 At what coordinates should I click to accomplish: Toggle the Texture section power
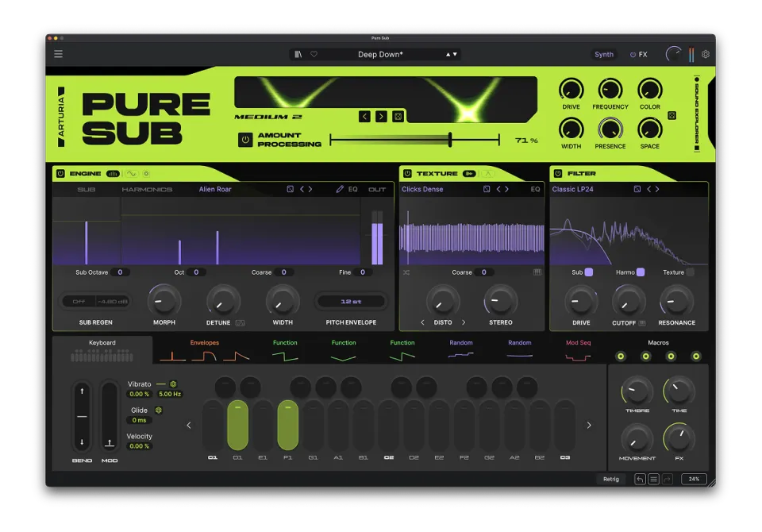point(407,174)
